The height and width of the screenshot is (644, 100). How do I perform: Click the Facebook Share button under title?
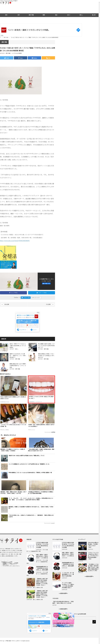(x=20, y=58)
